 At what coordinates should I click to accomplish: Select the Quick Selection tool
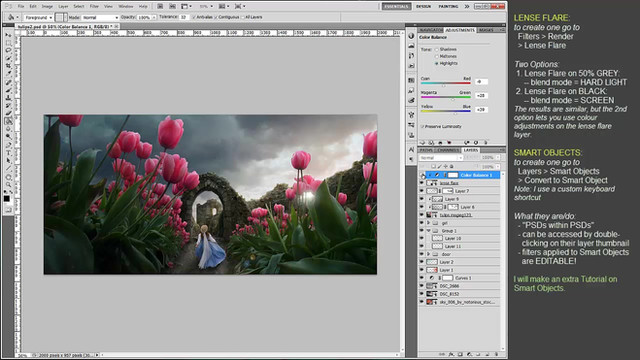click(8, 58)
